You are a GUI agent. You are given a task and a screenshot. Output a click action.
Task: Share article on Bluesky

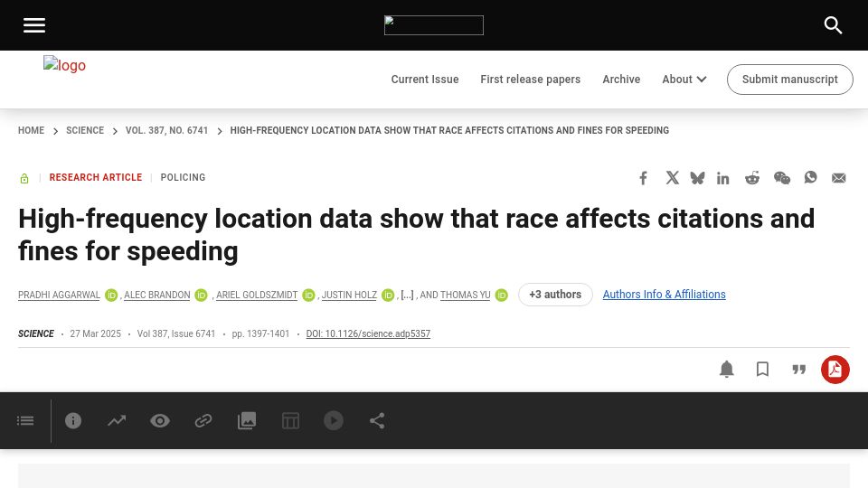click(x=697, y=178)
